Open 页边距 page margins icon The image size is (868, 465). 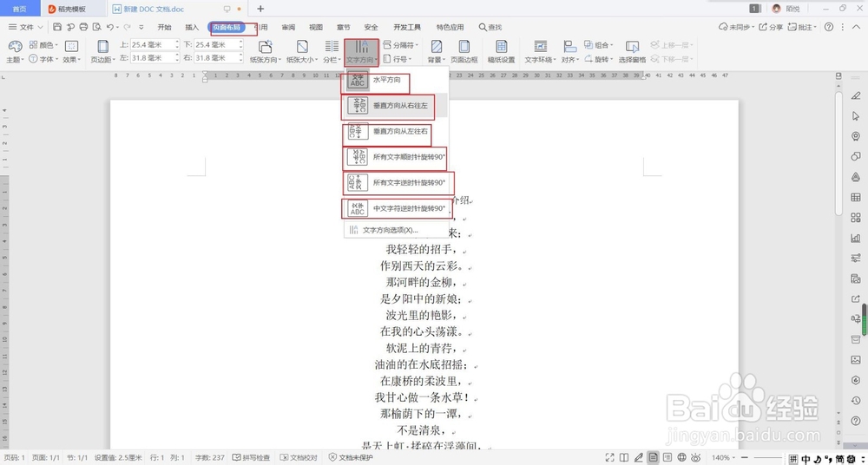103,47
